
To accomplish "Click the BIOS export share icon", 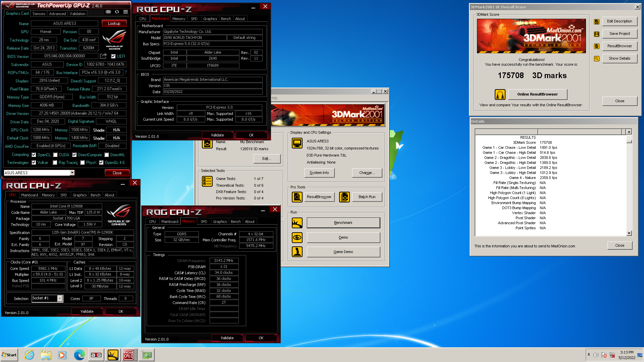I will pyautogui.click(x=103, y=56).
